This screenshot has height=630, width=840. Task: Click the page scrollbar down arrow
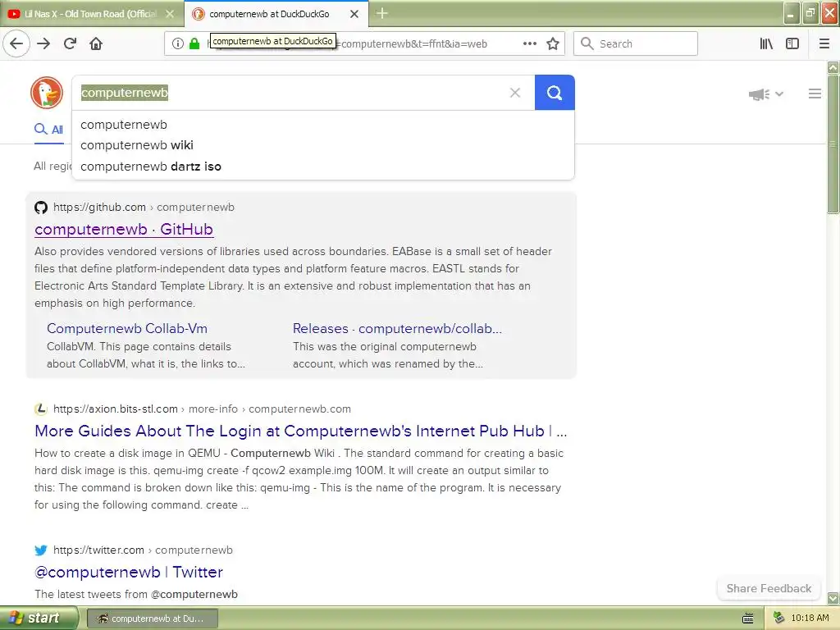point(833,598)
